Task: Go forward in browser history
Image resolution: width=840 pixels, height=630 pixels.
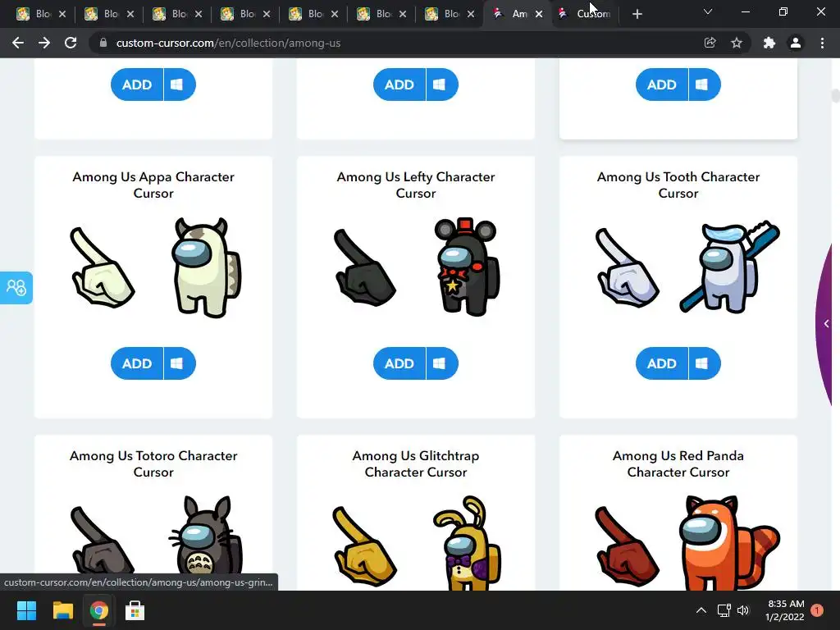Action: click(44, 43)
